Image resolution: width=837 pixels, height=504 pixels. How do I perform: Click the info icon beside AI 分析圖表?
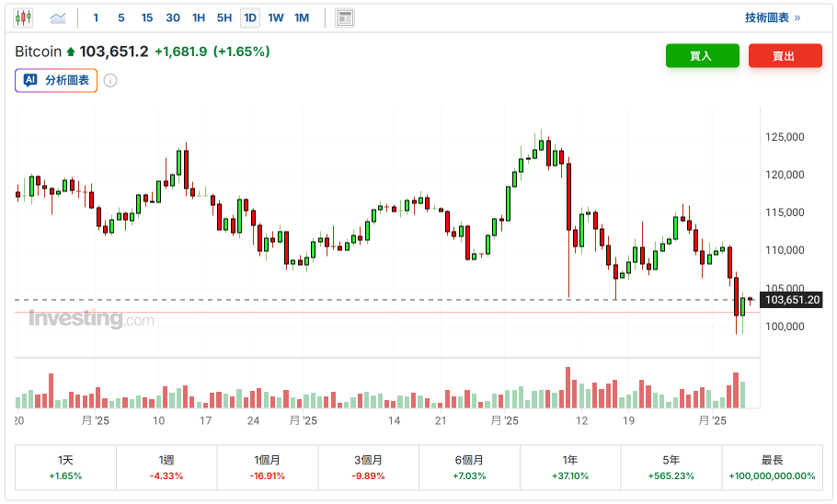click(x=110, y=81)
